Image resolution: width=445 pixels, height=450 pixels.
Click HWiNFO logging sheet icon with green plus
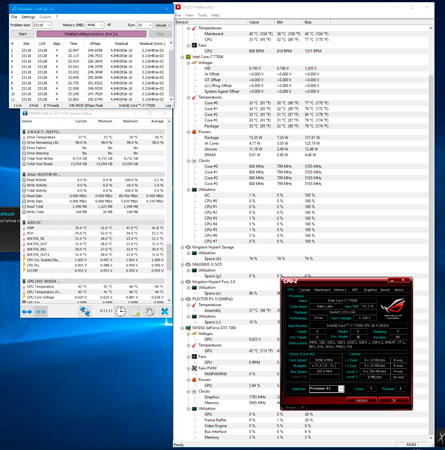pyautogui.click(x=136, y=312)
